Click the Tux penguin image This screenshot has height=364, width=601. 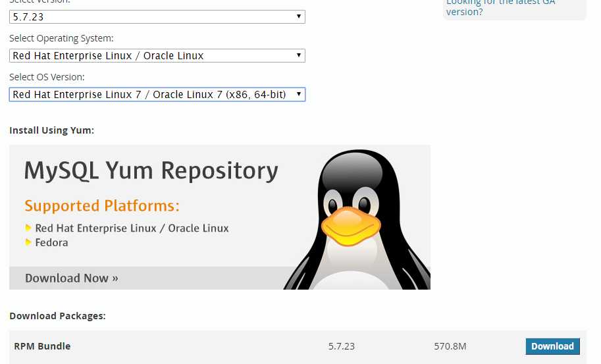(x=357, y=219)
